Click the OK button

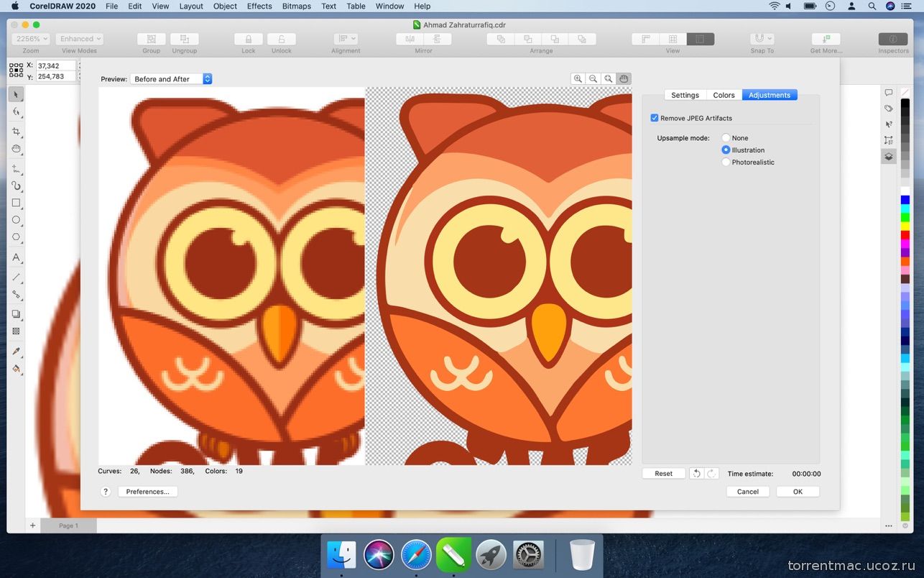[798, 492]
